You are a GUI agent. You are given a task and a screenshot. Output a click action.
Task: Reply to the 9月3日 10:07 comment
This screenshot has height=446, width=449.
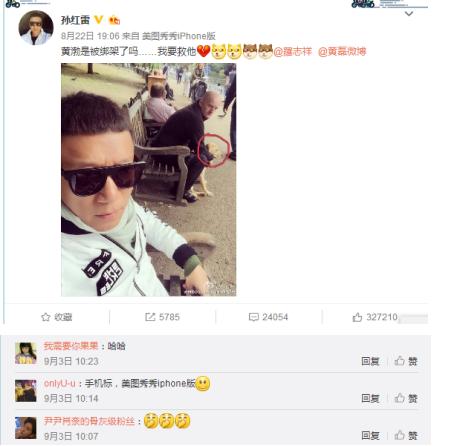coord(370,435)
